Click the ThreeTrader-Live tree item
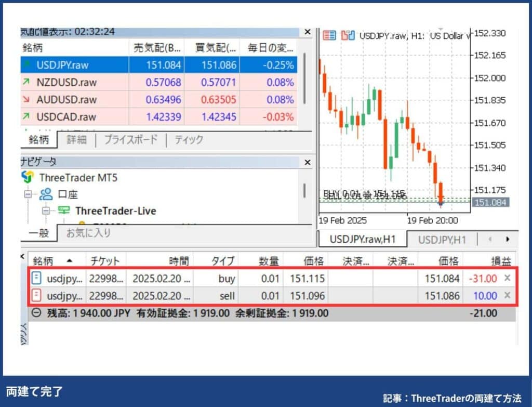Screen dimensions: 532x407 click(116, 211)
